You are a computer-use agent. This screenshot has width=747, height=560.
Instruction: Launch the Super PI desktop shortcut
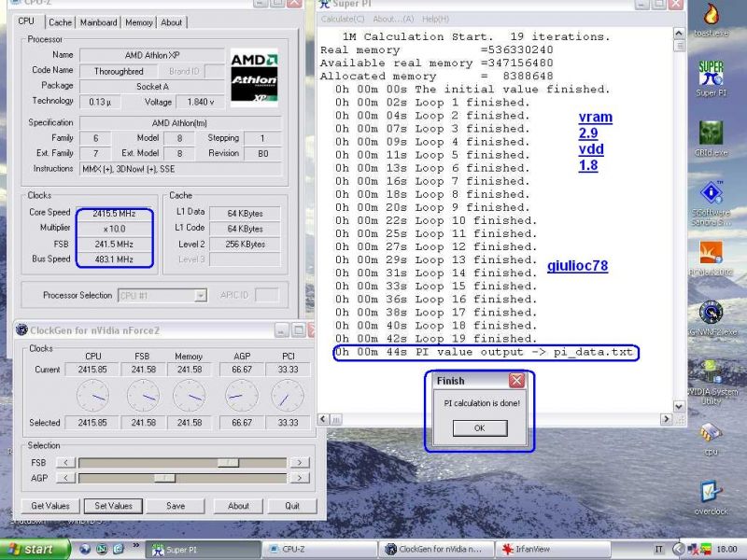coord(712,75)
